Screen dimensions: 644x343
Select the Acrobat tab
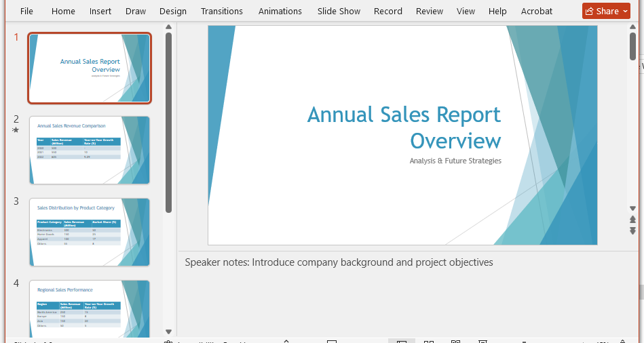pyautogui.click(x=536, y=11)
